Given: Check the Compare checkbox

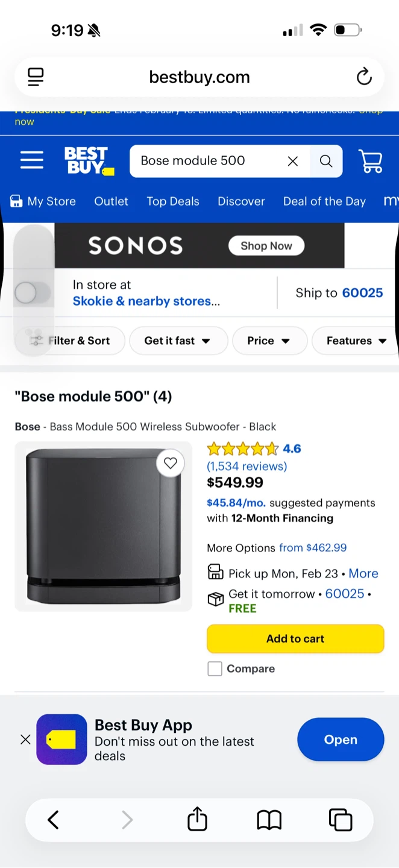Looking at the screenshot, I should point(215,668).
